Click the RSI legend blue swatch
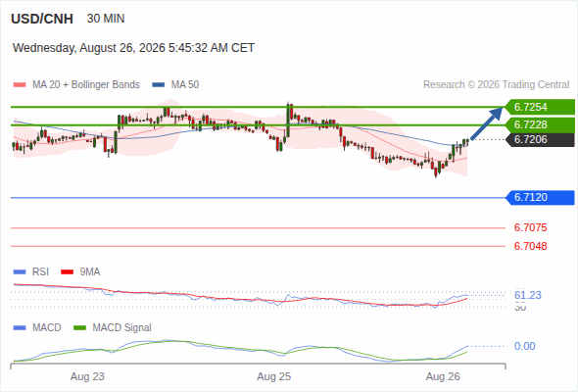Screen dimensions: 578x392 [x=20, y=272]
